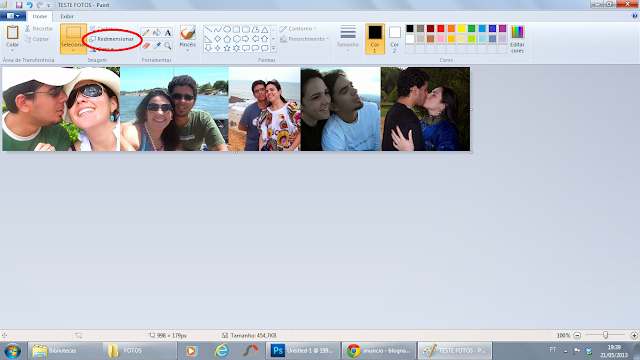This screenshot has height=360, width=640.
Task: Click the Pincéis brush icon
Action: 188,33
